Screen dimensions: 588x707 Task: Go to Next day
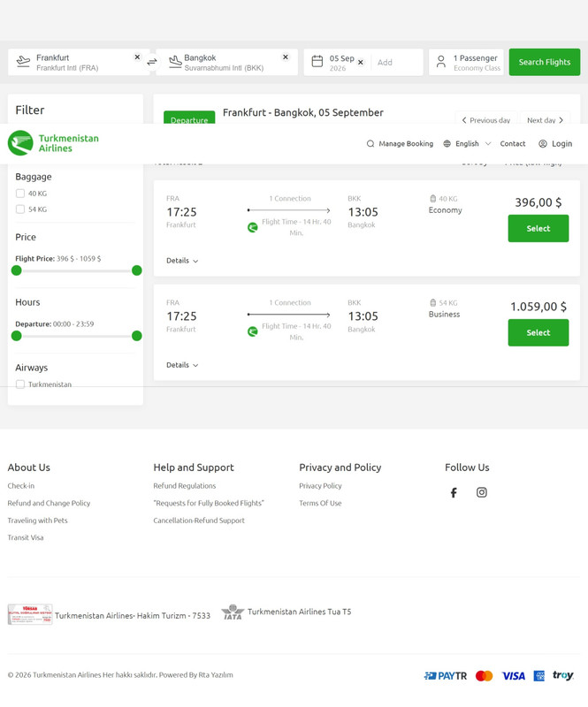546,120
